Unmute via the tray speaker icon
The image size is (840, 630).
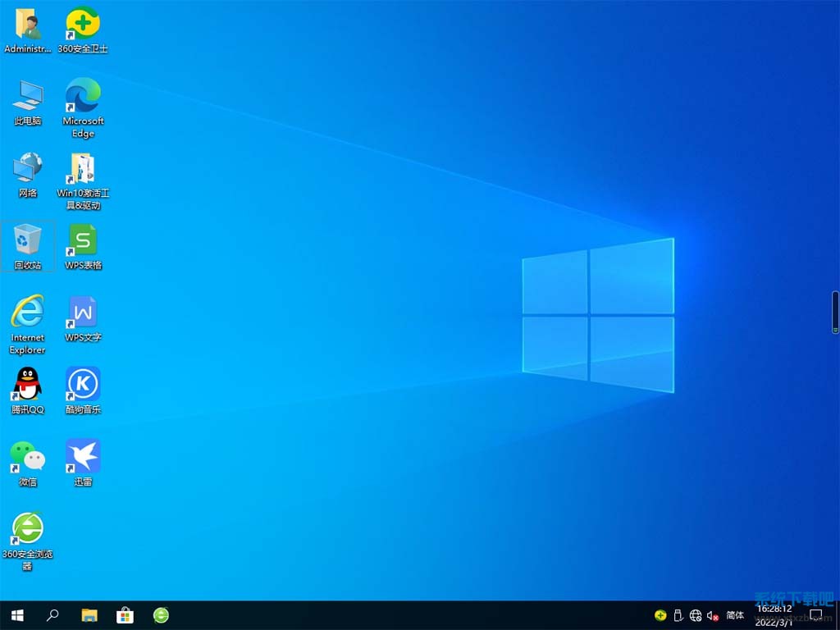click(x=713, y=615)
